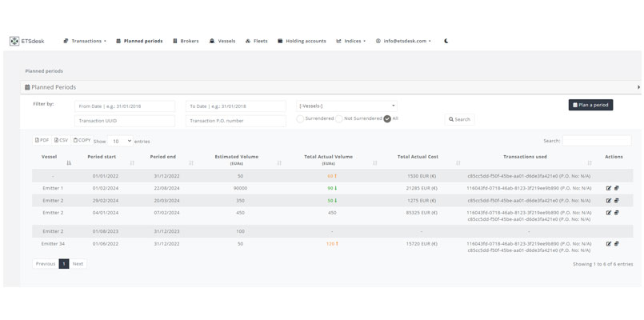644x320 pixels.
Task: Click copy icon for Emitter 34 row
Action: pos(617,244)
